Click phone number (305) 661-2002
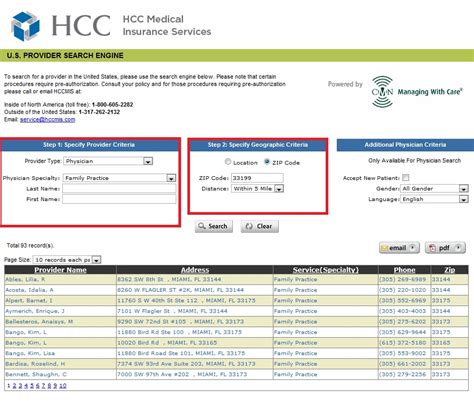This screenshot has width=474, height=401. tap(403, 364)
